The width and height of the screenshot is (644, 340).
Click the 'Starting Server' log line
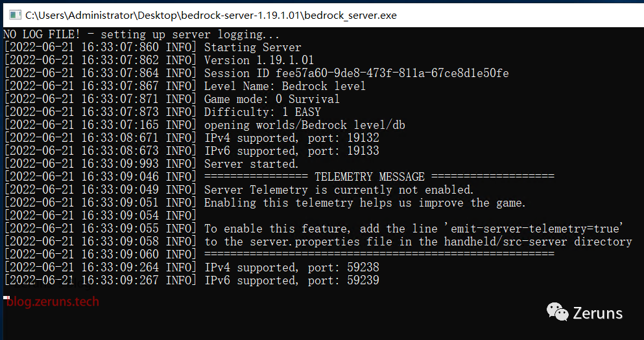152,47
